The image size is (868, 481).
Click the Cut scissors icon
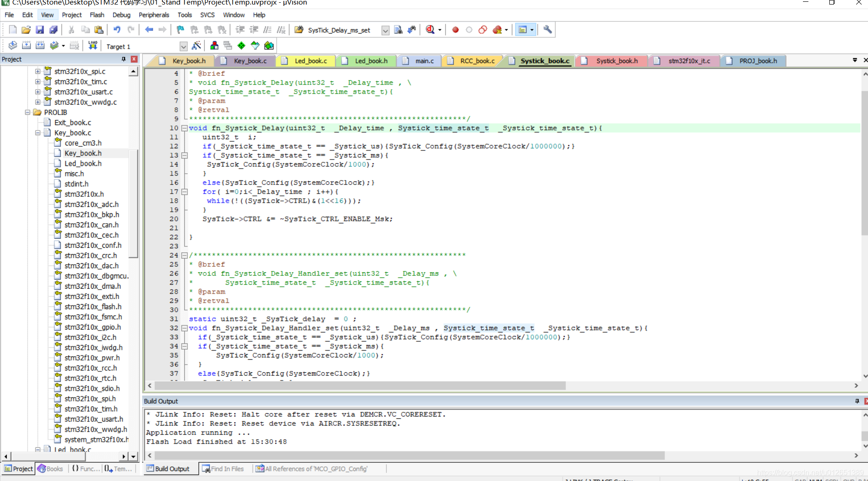pos(71,30)
